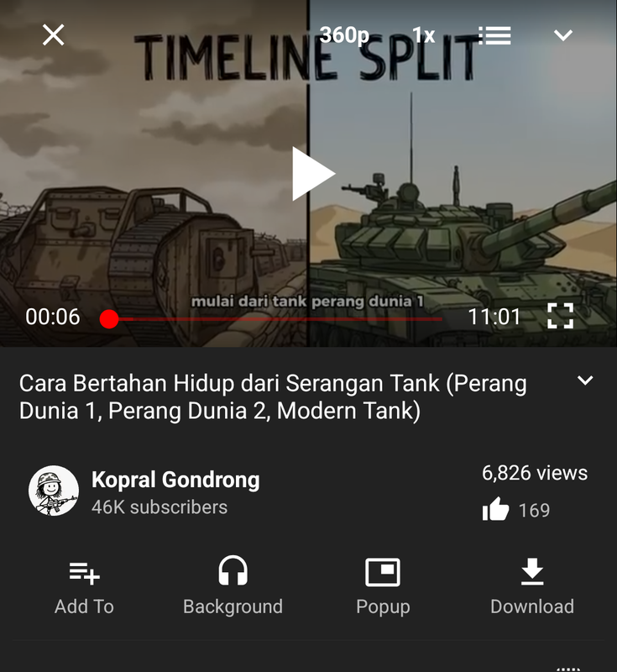This screenshot has height=672, width=617.
Task: Tap the Download arrow icon
Action: coord(532,571)
